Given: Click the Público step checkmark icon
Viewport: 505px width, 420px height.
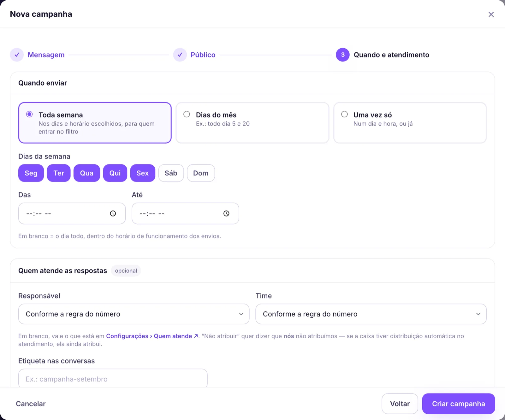Looking at the screenshot, I should click(x=180, y=55).
